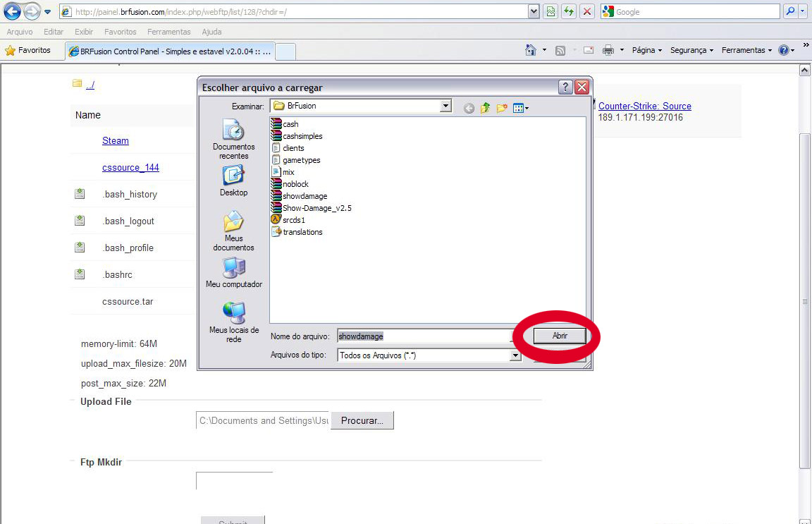The height and width of the screenshot is (524, 812).
Task: Open the Counter-Strike: Source link
Action: point(644,106)
